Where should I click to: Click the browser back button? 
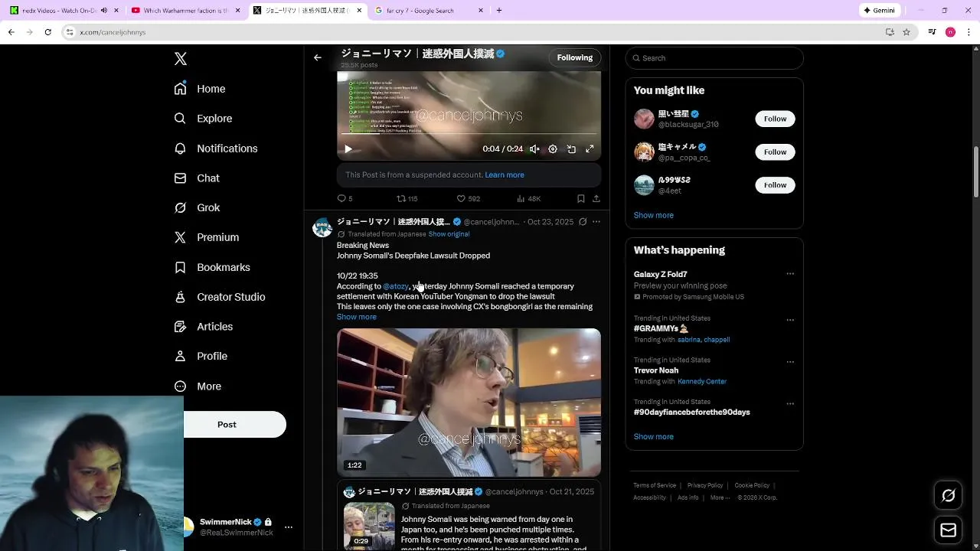[x=11, y=32]
